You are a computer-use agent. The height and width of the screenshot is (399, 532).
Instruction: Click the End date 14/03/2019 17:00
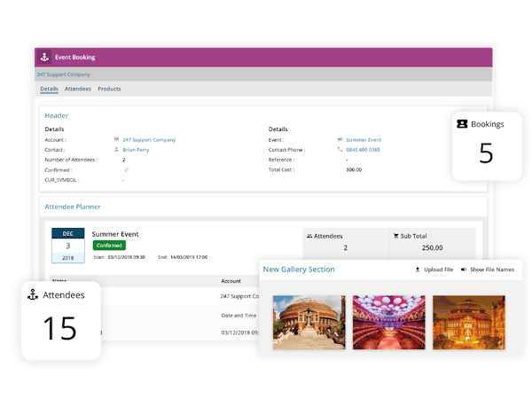pos(189,257)
